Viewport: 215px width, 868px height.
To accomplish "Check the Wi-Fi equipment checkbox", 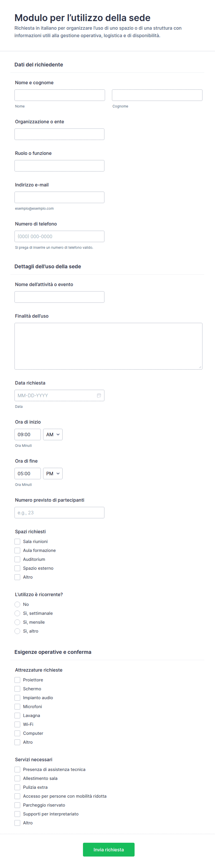I will pos(18,724).
